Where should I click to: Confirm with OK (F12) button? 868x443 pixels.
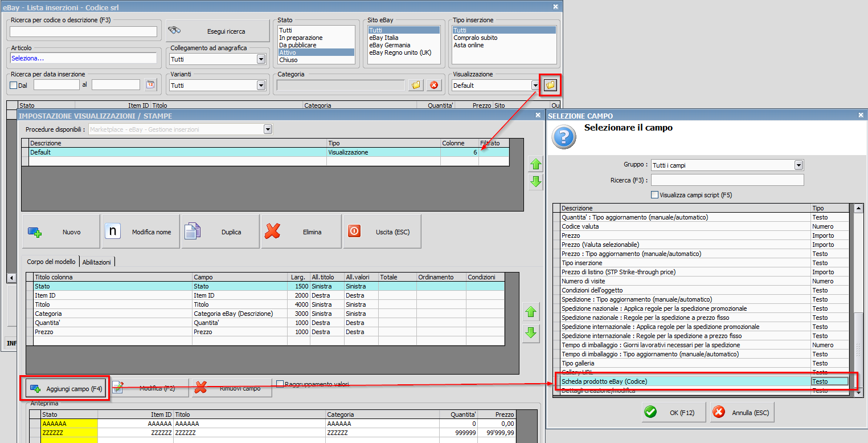[674, 412]
